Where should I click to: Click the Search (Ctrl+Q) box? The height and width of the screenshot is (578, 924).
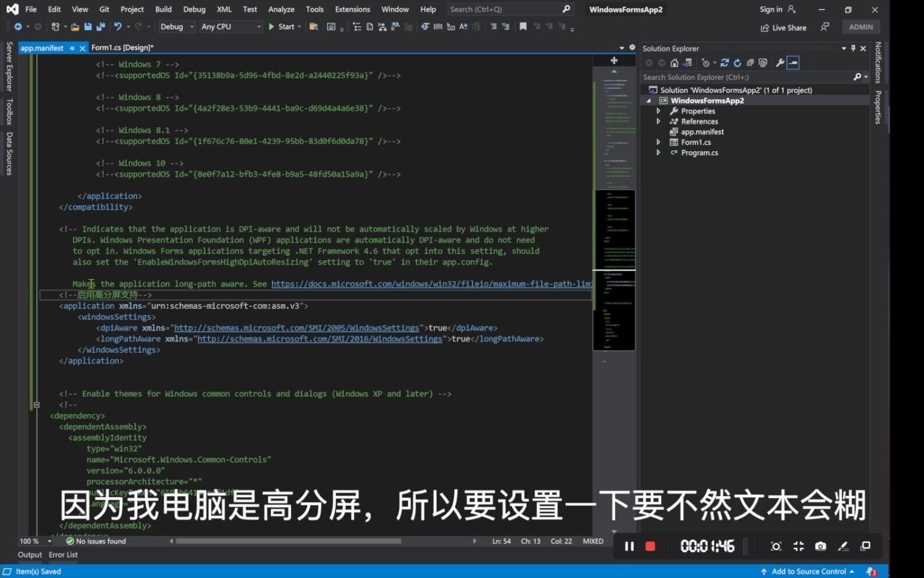[x=510, y=9]
